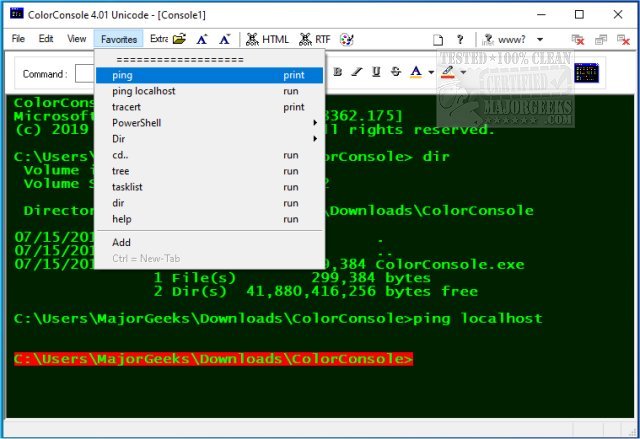Click the red highlighted prompt line

(x=213, y=359)
